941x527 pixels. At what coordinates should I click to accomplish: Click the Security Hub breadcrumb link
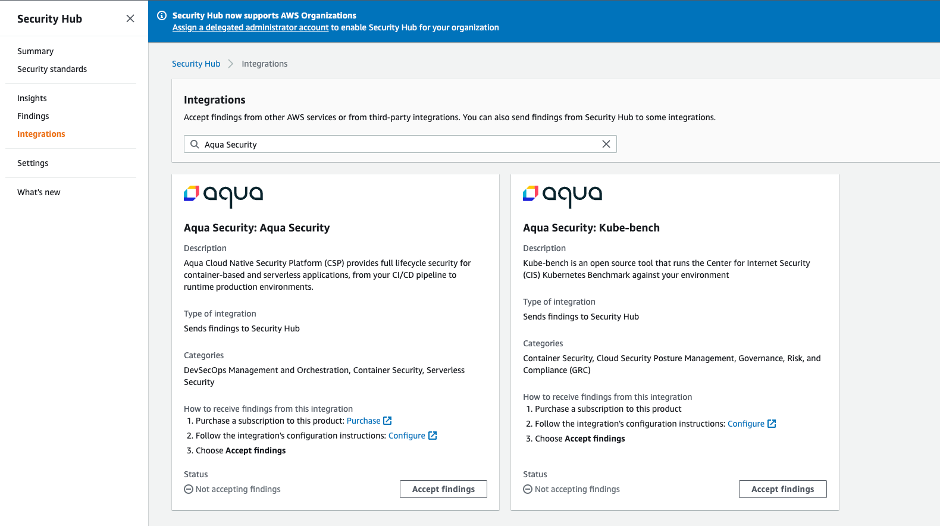point(196,64)
